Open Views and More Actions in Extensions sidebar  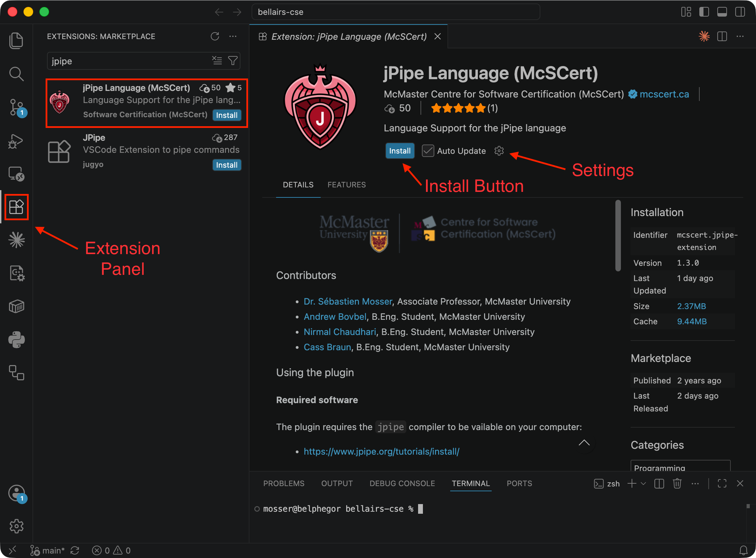tap(233, 36)
